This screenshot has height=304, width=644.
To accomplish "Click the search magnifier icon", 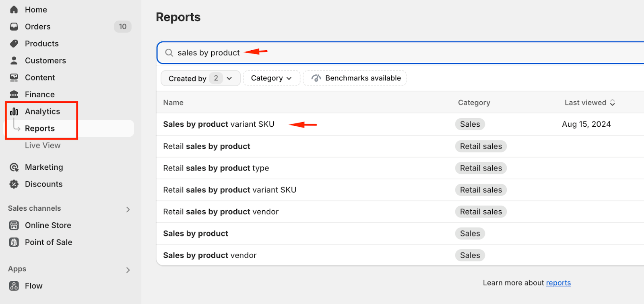I will tap(169, 53).
